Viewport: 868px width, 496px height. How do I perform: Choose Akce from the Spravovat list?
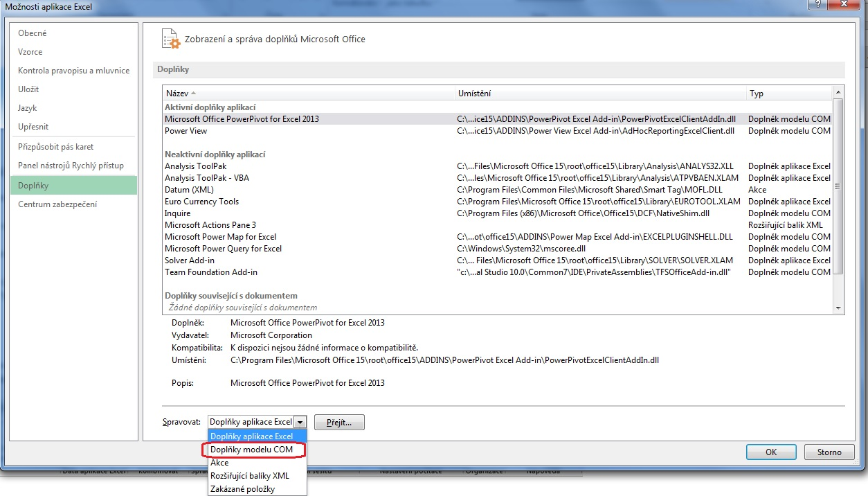[x=257, y=463]
